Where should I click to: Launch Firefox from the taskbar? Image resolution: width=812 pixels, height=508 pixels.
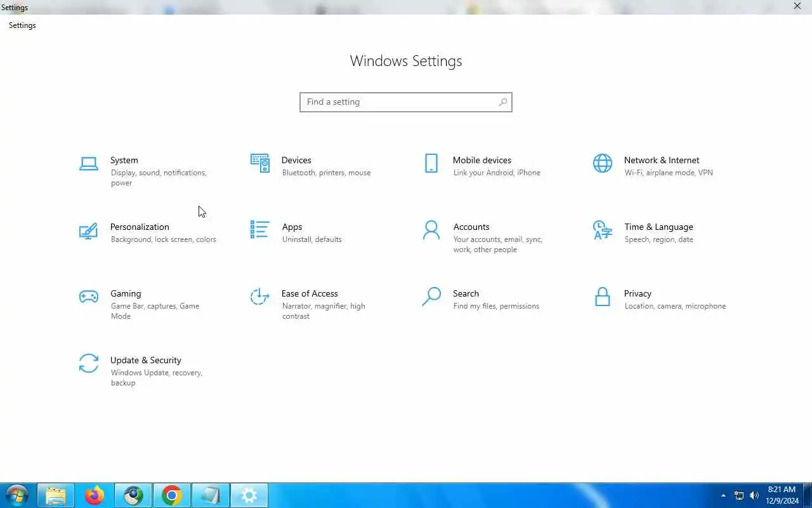coord(95,495)
